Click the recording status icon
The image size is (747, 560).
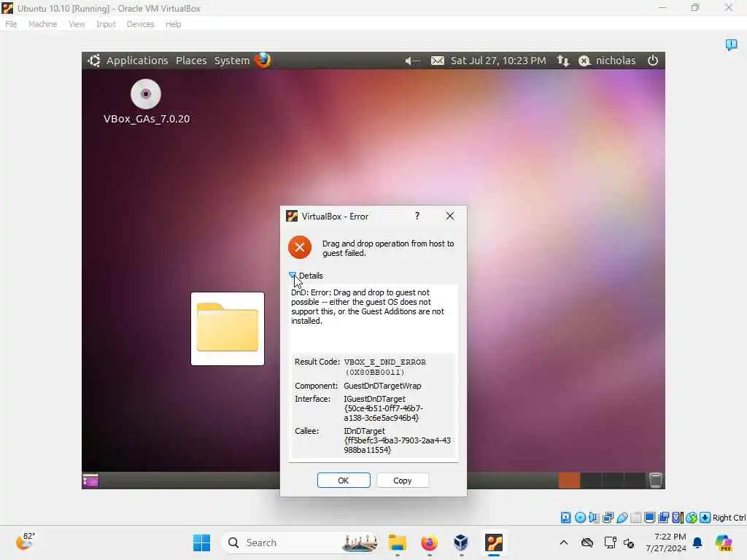click(663, 518)
